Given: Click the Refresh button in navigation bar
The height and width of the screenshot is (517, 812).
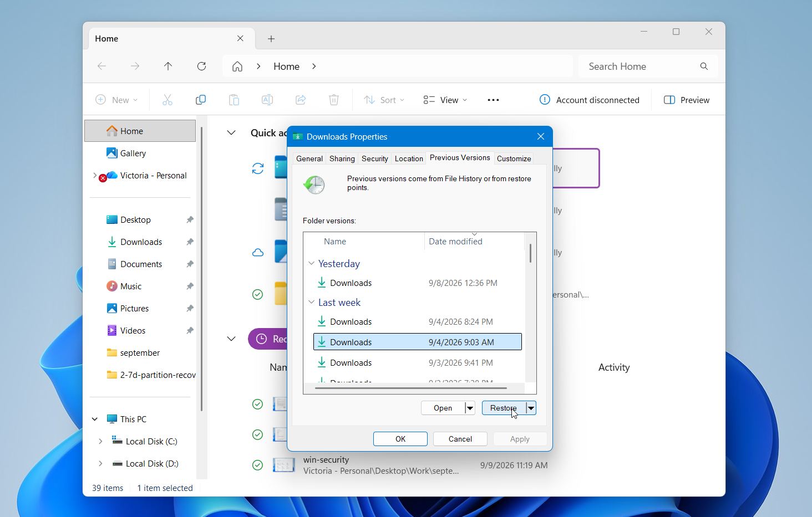Looking at the screenshot, I should [201, 66].
